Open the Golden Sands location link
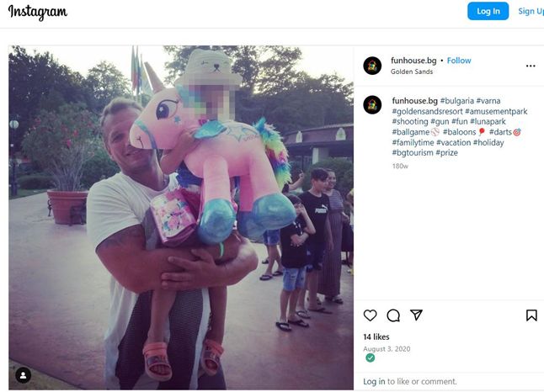This screenshot has width=544, height=392. pyautogui.click(x=412, y=72)
